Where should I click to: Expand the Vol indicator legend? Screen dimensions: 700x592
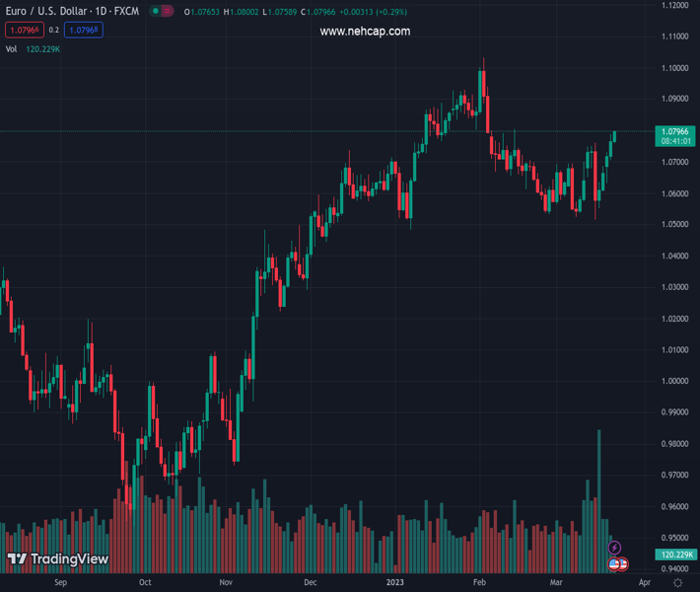point(12,48)
